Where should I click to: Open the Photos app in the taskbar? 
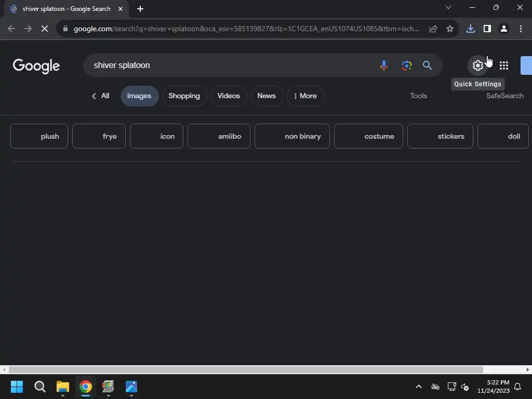tap(131, 387)
